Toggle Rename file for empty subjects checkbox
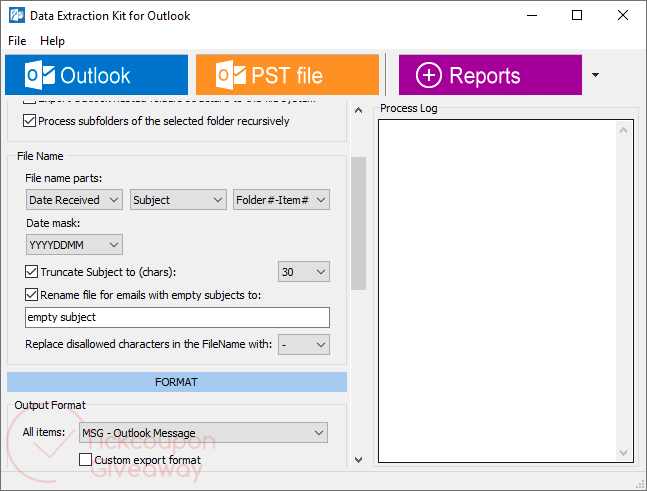 (x=31, y=295)
